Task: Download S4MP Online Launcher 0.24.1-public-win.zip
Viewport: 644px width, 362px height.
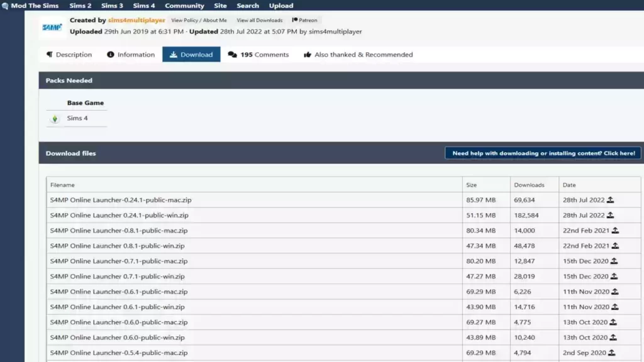Action: (x=119, y=216)
